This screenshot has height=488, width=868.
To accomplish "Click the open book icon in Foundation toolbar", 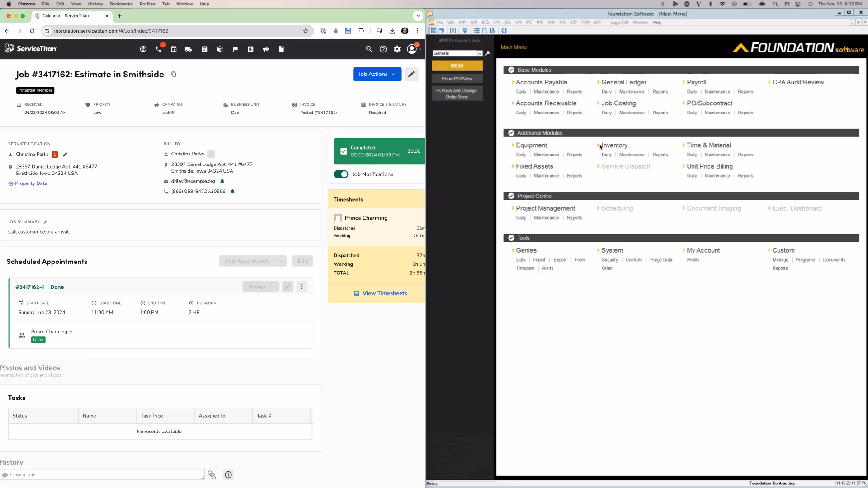I will 434,31.
